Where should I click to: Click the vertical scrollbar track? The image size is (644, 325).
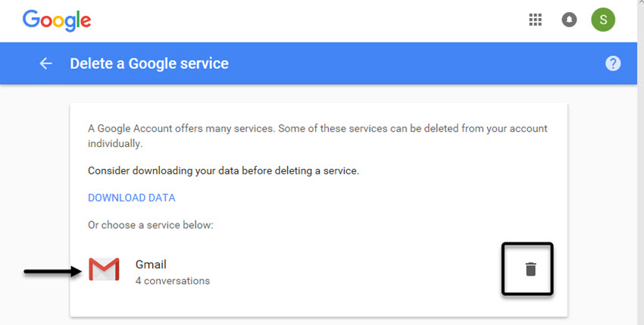[x=641, y=164]
